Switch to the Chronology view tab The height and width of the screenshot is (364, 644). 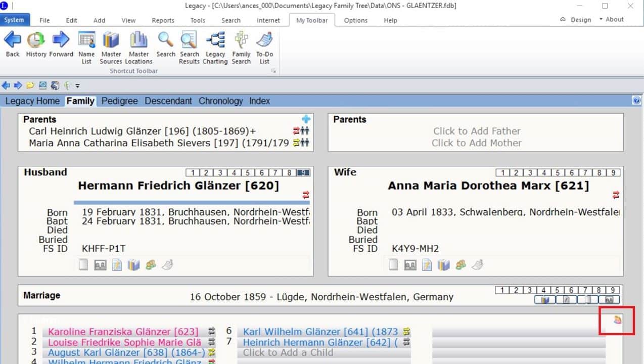coord(220,101)
